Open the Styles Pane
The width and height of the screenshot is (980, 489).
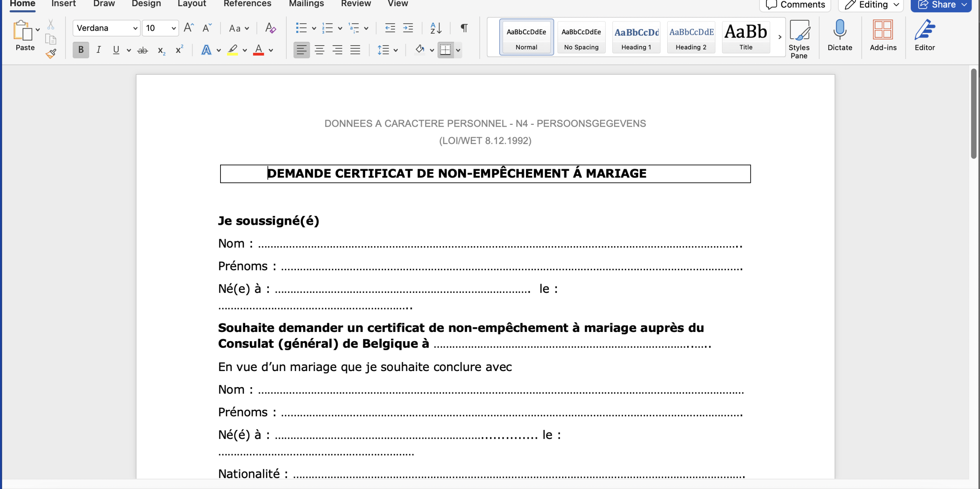click(x=799, y=39)
